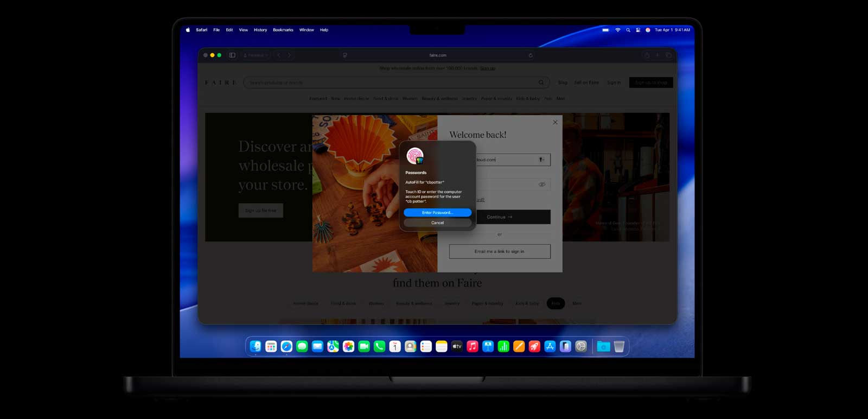Click the page reload icon in address bar
868x419 pixels.
531,55
